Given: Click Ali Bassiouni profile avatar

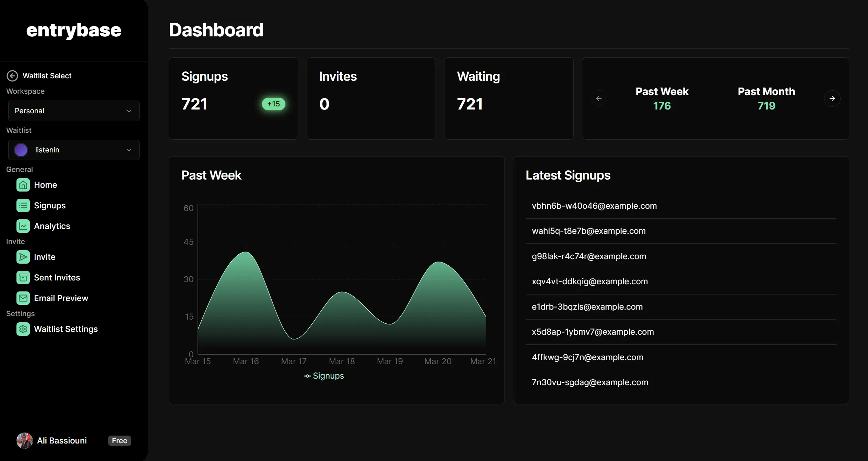Looking at the screenshot, I should [x=25, y=441].
